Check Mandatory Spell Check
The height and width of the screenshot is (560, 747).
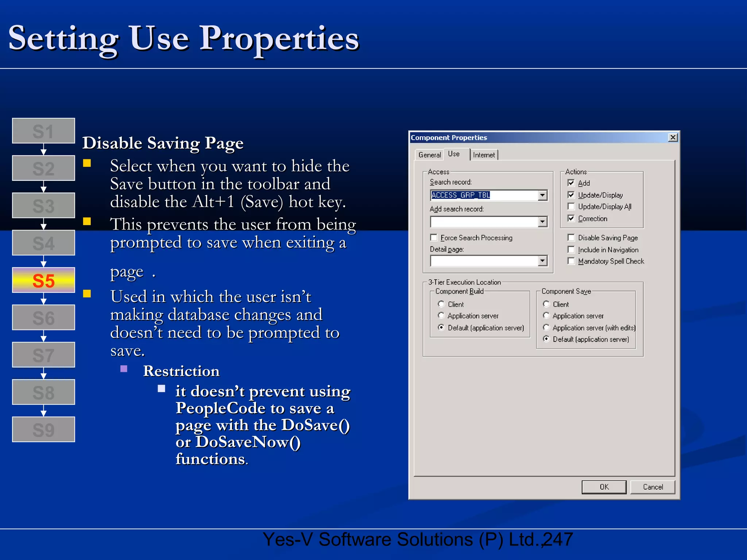point(571,261)
